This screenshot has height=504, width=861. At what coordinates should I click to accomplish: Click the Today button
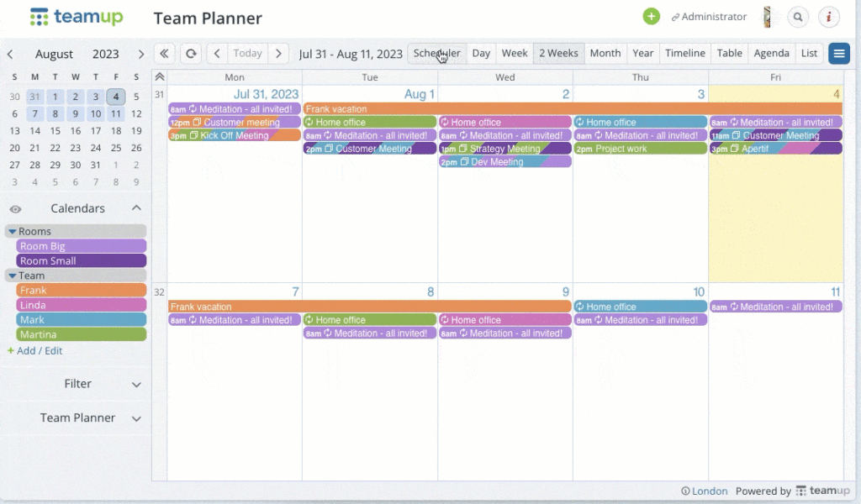pyautogui.click(x=247, y=54)
